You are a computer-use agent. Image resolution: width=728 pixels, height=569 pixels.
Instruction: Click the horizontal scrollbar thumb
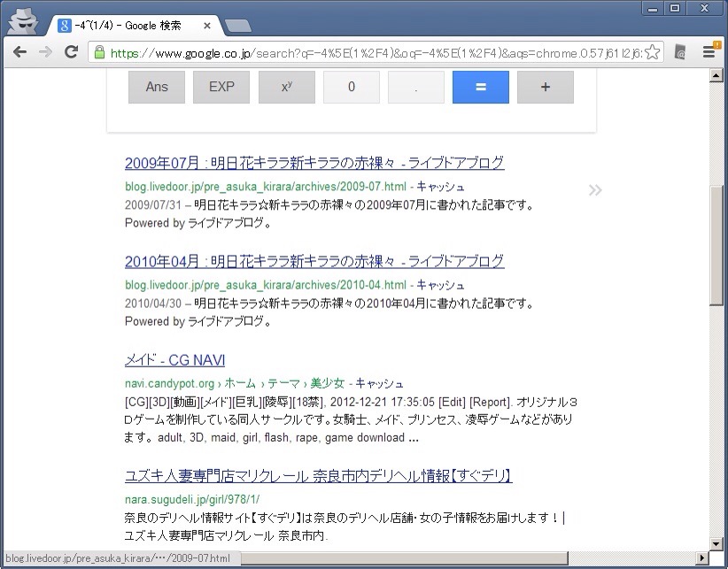(x=404, y=557)
